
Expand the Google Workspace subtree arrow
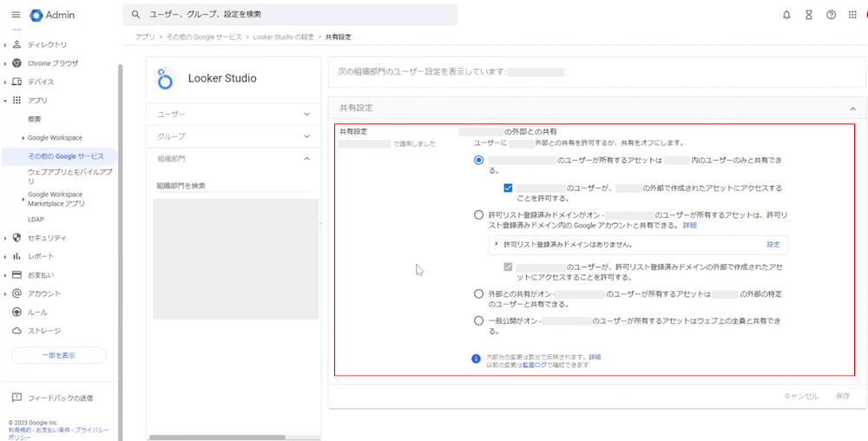23,138
